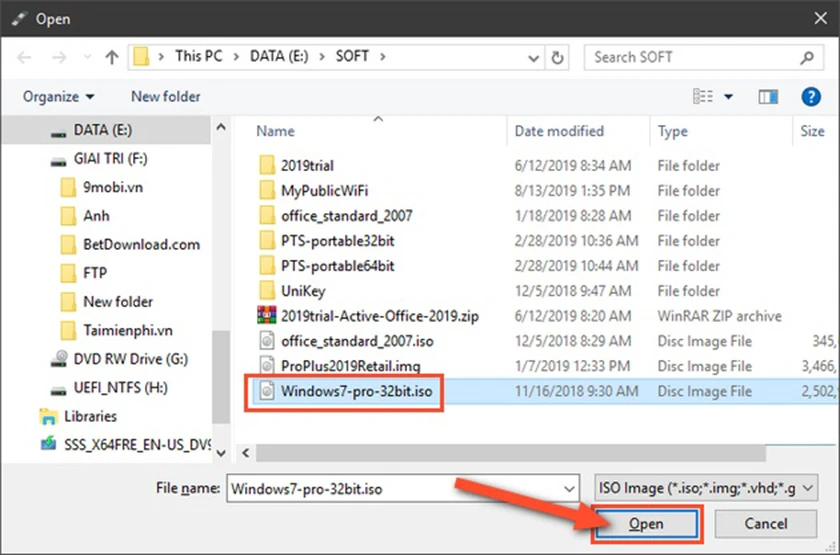Go up one folder level

point(111,57)
